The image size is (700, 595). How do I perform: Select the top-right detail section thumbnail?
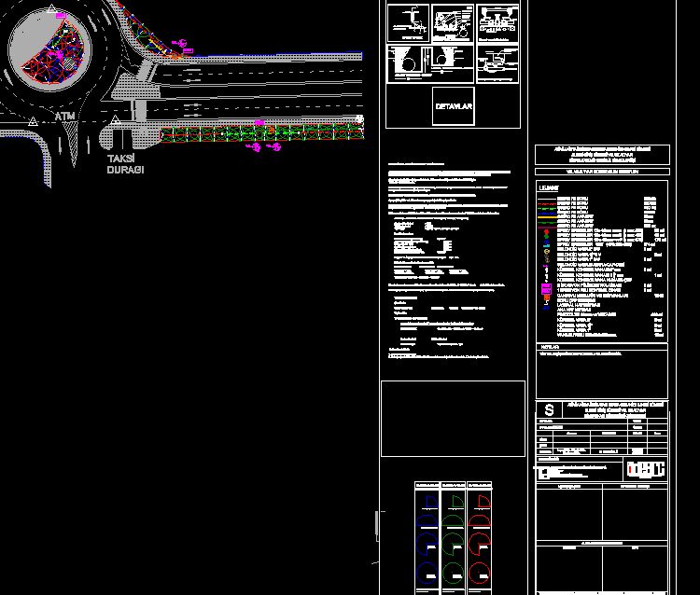tap(497, 23)
